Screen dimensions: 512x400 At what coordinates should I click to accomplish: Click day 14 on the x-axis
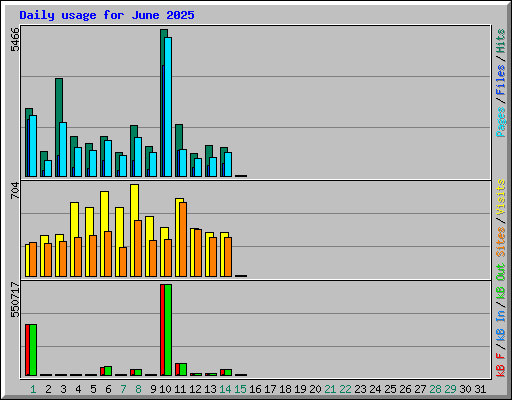pos(225,389)
